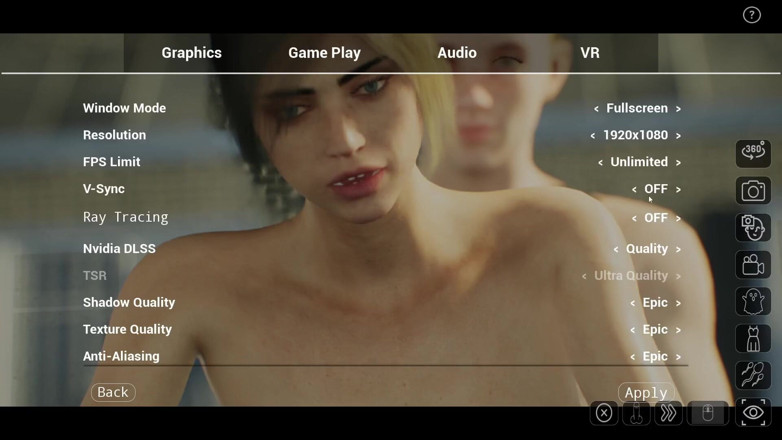Toggle Ray Tracing with right arrow
782x440 pixels.
pyautogui.click(x=678, y=219)
